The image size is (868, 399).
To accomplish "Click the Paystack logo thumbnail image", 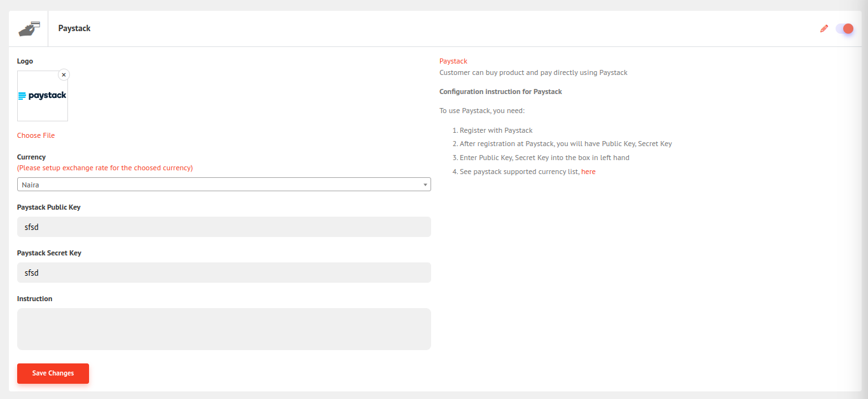I will coord(43,96).
